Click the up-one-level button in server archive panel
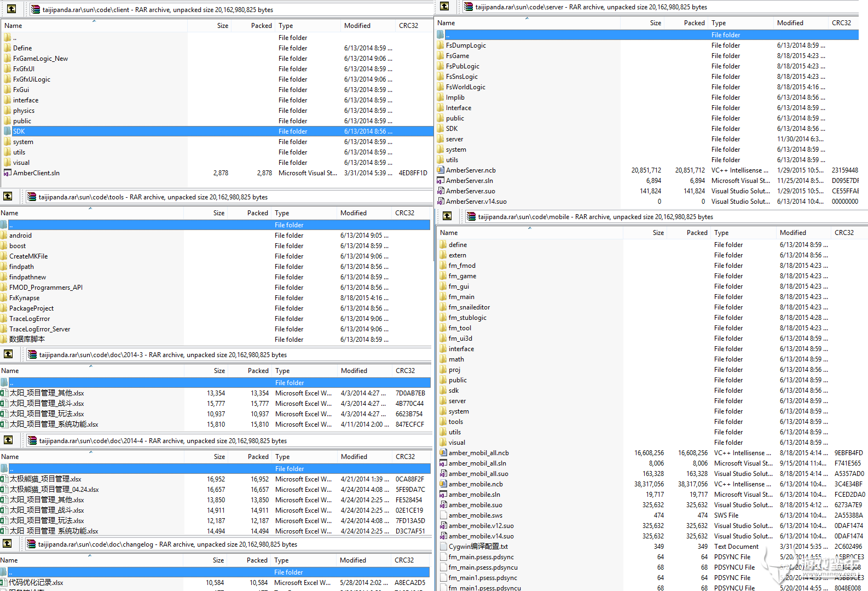Screen dimensions: 868x591 (x=444, y=6)
